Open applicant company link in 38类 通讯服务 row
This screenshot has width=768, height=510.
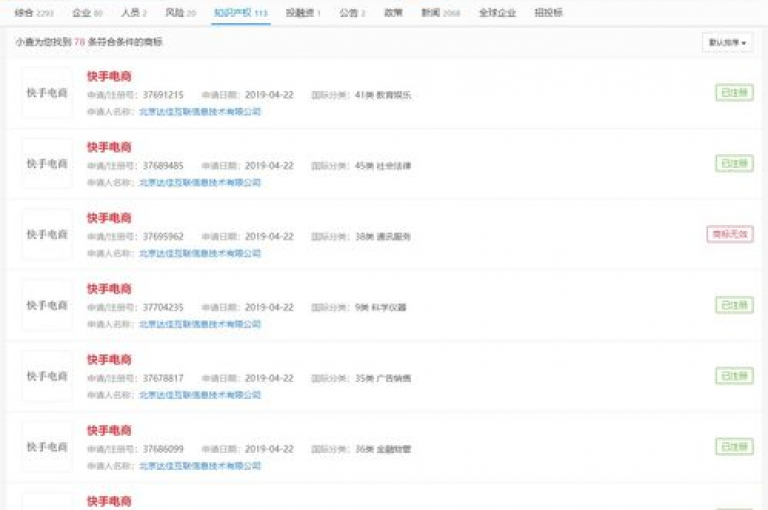[x=200, y=253]
